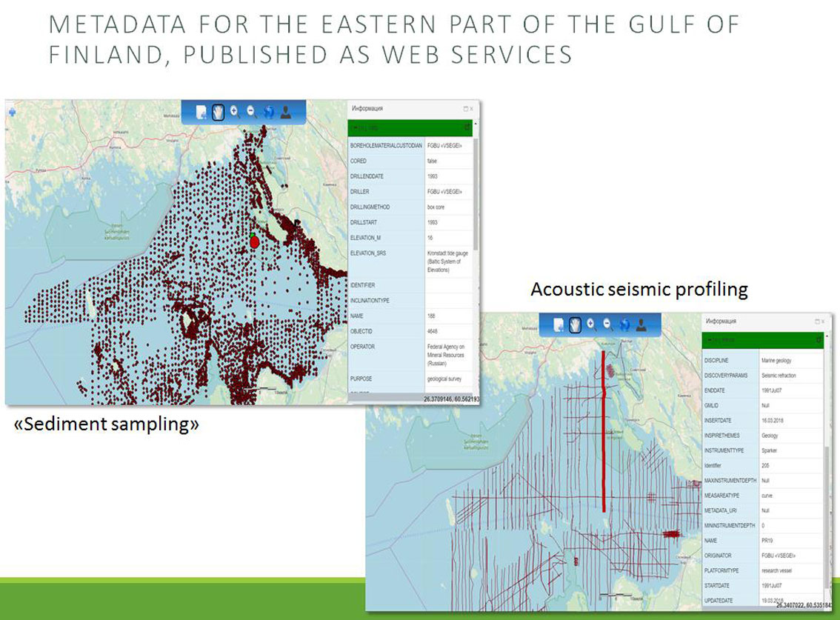The height and width of the screenshot is (620, 840).
Task: Click the DISCIPLINE value 'Marine geology'
Action: 776,361
